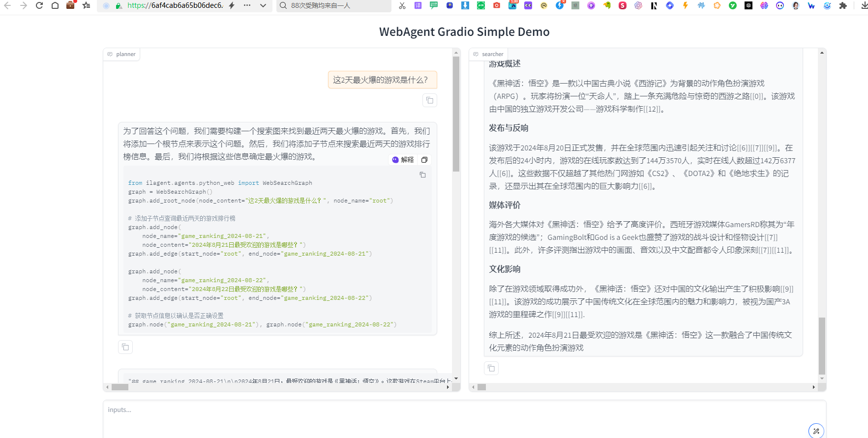Open the browser home page icon

(x=55, y=5)
